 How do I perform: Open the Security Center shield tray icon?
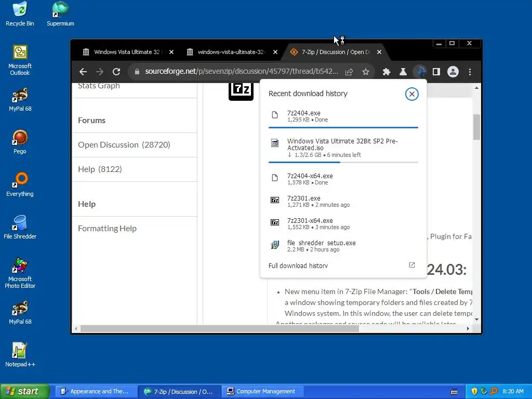[474, 391]
